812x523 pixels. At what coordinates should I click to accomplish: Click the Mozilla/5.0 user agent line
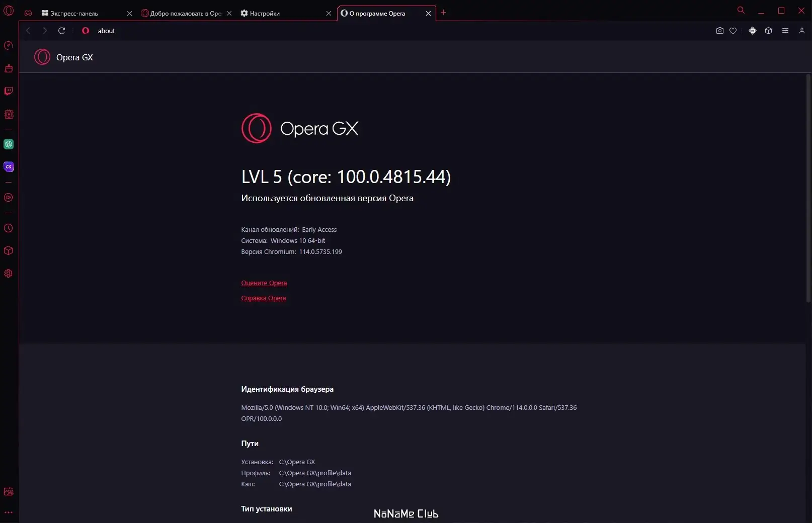pos(409,408)
